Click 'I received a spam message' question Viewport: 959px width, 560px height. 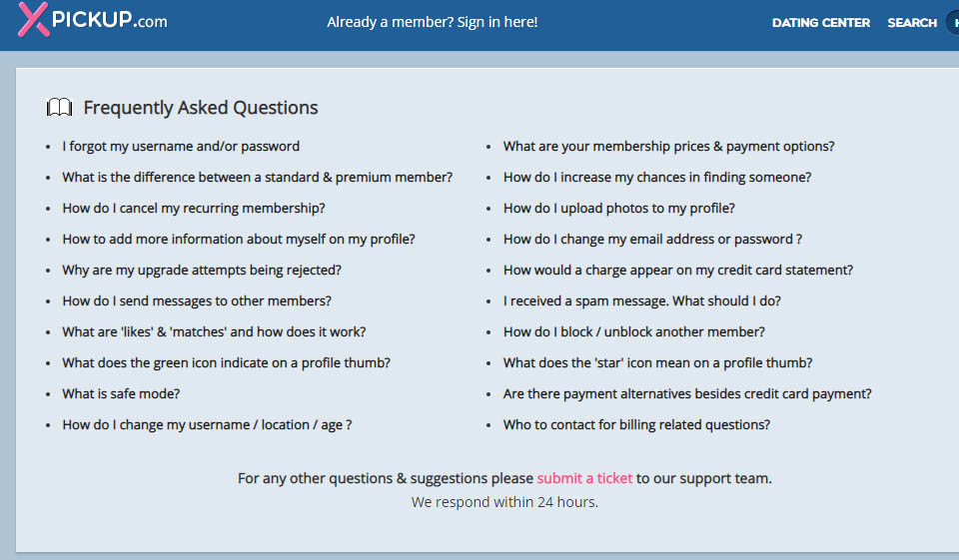(641, 300)
